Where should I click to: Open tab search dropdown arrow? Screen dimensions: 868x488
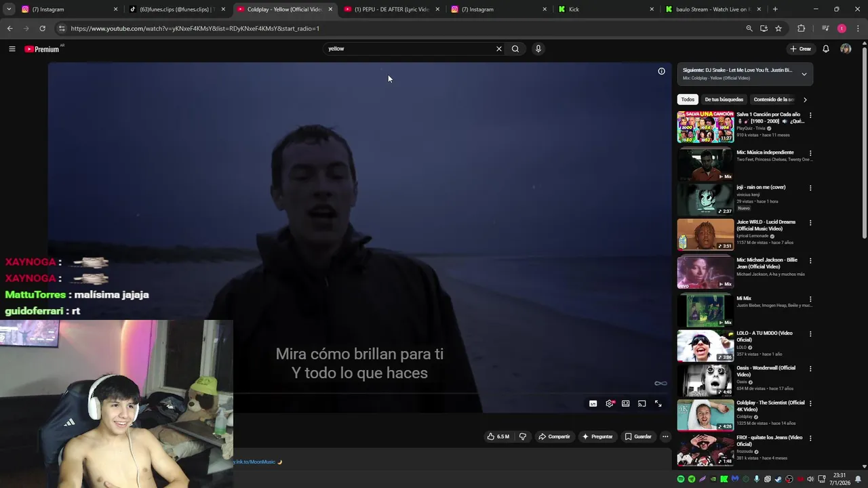pyautogui.click(x=9, y=9)
